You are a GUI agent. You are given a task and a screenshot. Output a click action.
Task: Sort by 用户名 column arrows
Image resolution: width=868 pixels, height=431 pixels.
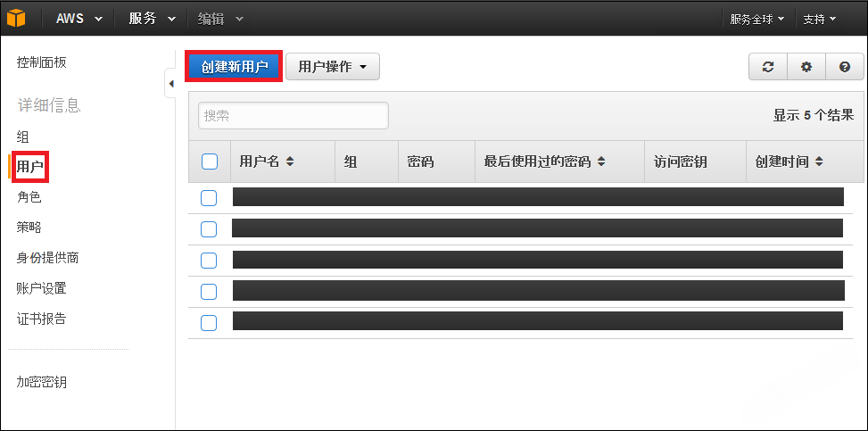pyautogui.click(x=290, y=162)
